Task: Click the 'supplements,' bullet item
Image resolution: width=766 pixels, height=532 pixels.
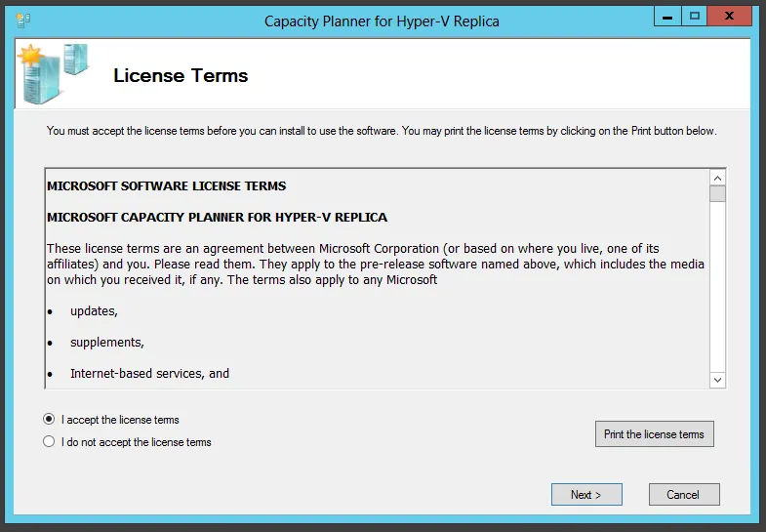Action: click(107, 343)
